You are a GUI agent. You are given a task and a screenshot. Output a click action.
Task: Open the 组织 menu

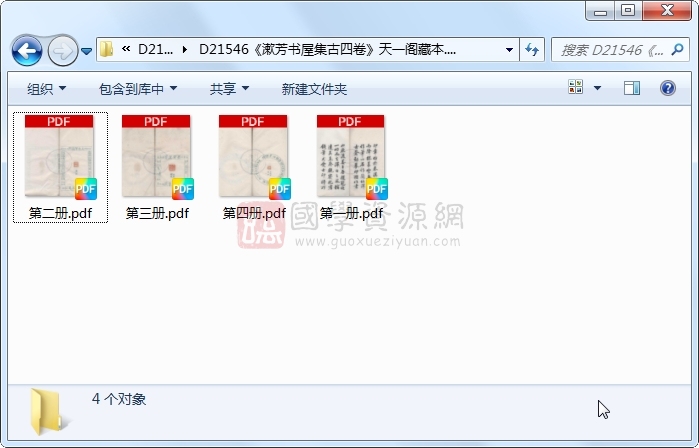46,89
